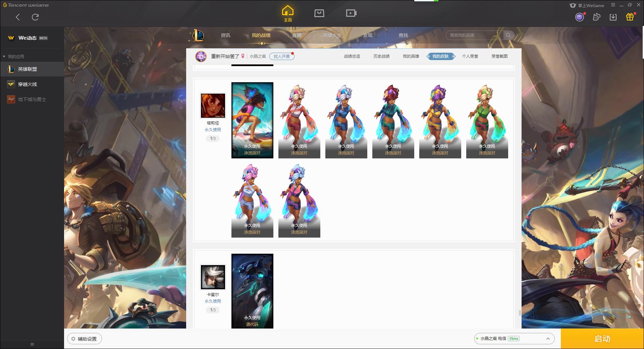The width and height of the screenshot is (644, 349).
Task: Click the hexagon play icon beside avatar
Action: point(596,17)
